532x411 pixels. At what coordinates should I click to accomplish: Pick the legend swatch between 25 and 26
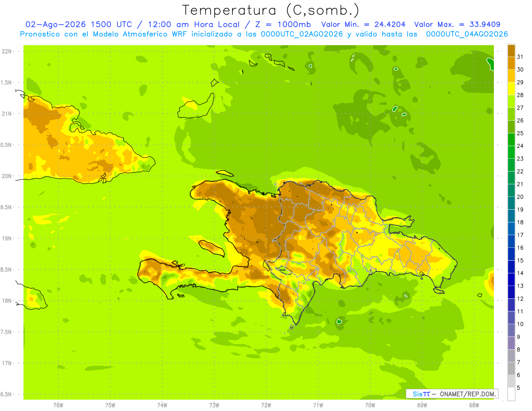click(511, 127)
